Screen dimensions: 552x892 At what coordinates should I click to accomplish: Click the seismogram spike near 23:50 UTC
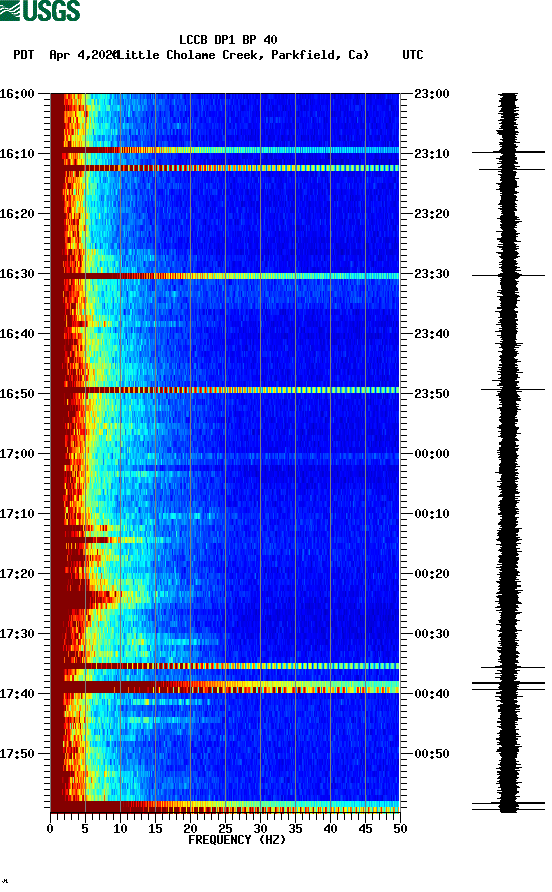pyautogui.click(x=513, y=390)
